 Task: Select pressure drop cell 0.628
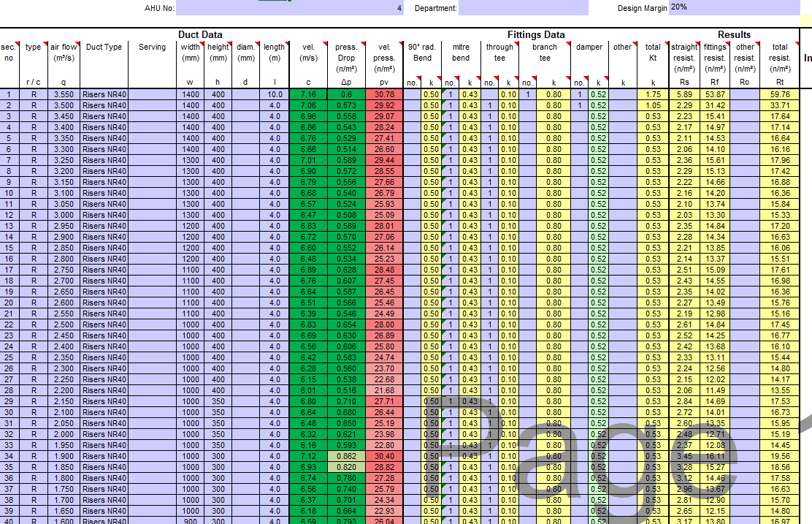[x=346, y=270]
